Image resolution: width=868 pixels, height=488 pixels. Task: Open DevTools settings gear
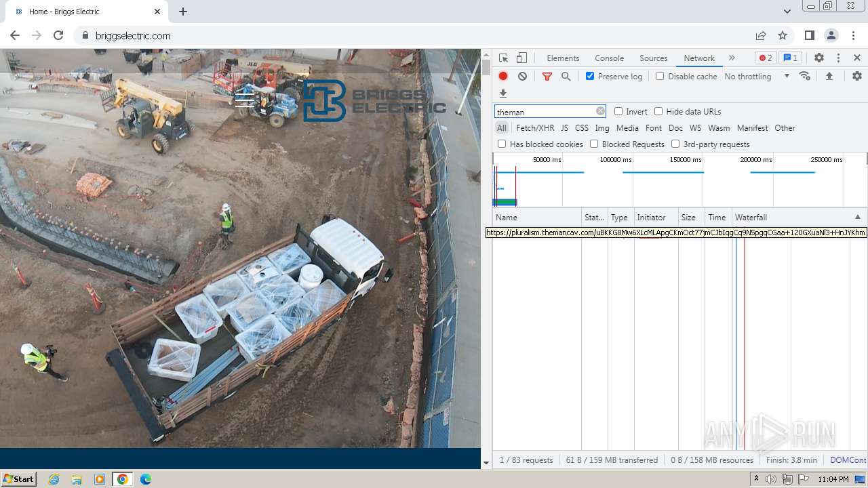pos(819,58)
